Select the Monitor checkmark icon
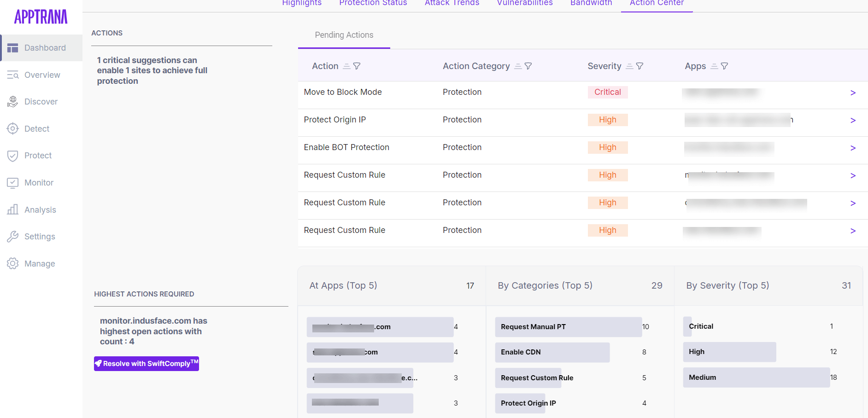 click(x=12, y=182)
